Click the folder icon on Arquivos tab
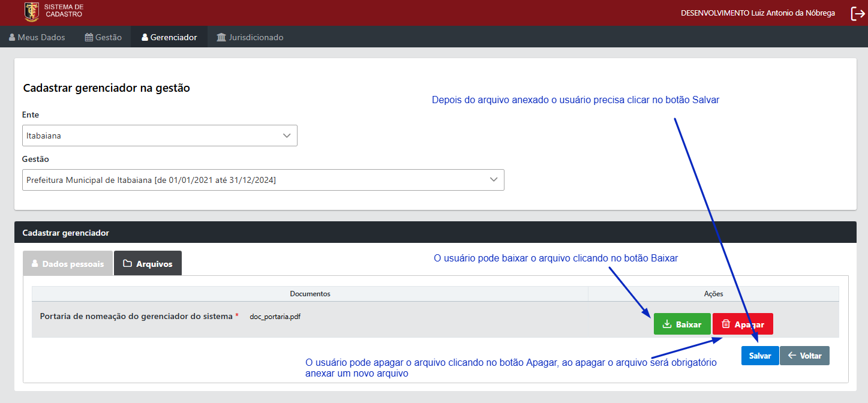Screen dimensions: 868x403 127,263
